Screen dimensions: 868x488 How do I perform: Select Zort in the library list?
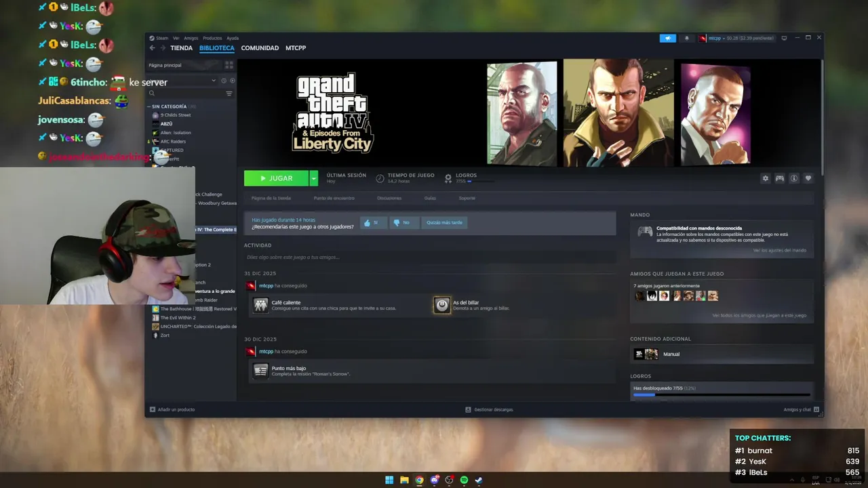pyautogui.click(x=165, y=335)
